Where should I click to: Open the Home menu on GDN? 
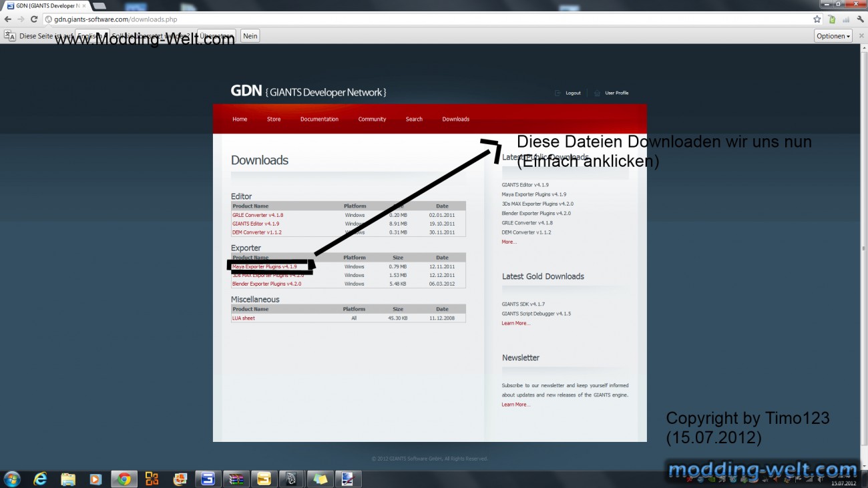pos(240,119)
